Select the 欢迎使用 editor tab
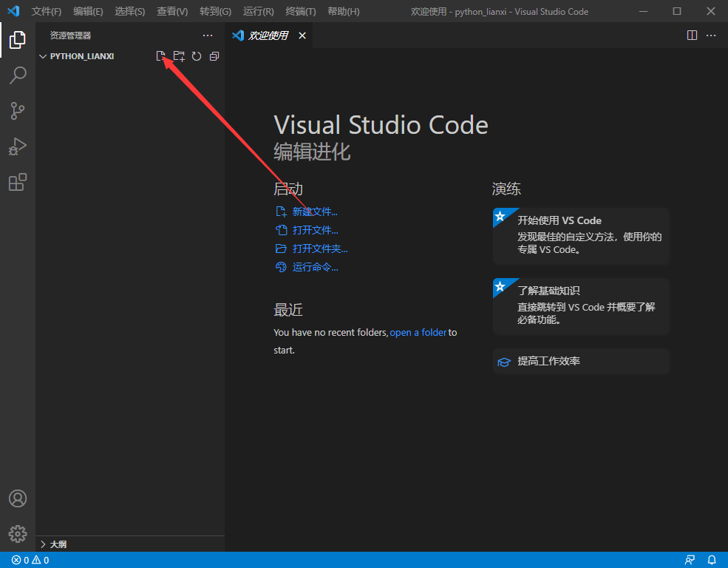This screenshot has width=728, height=568. click(x=268, y=35)
